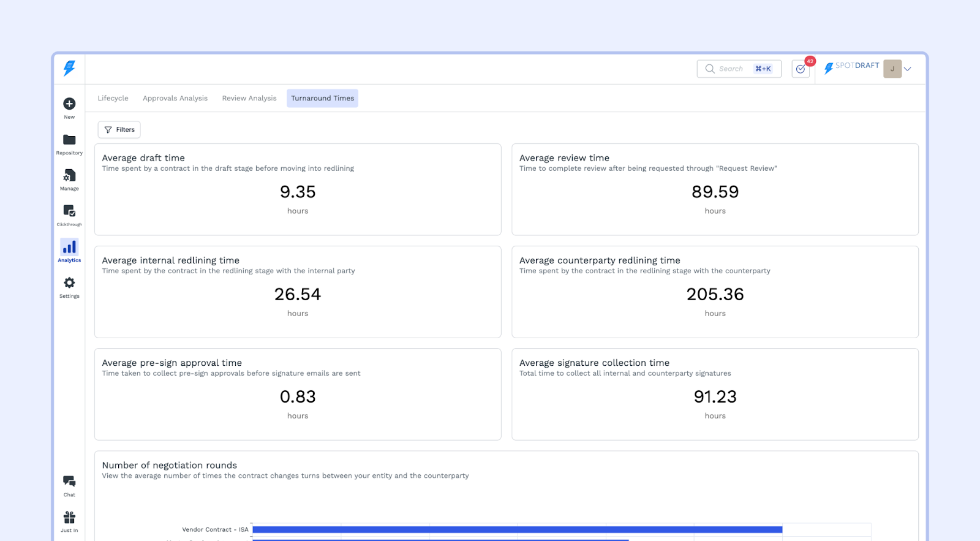Select the Analytics bar chart icon
The height and width of the screenshot is (541, 980).
pos(69,248)
